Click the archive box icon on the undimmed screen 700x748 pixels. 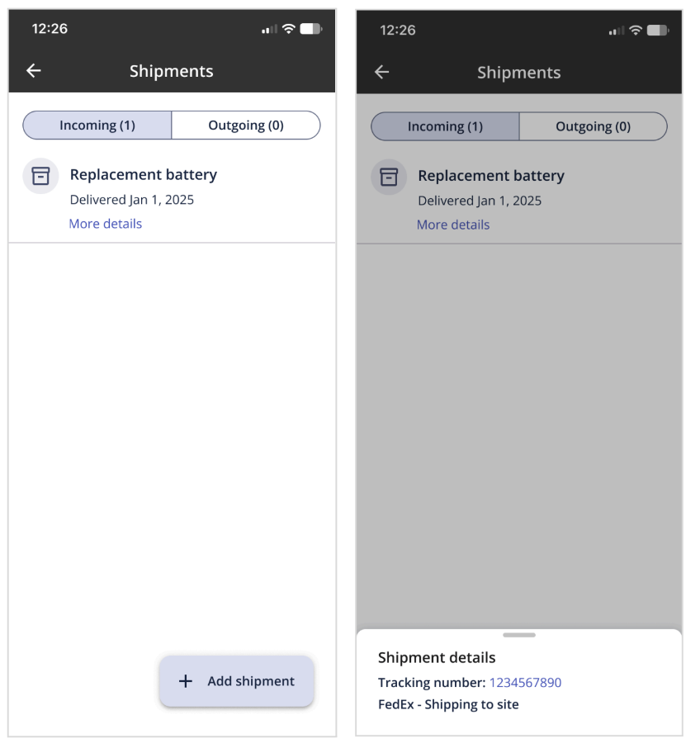click(x=40, y=176)
